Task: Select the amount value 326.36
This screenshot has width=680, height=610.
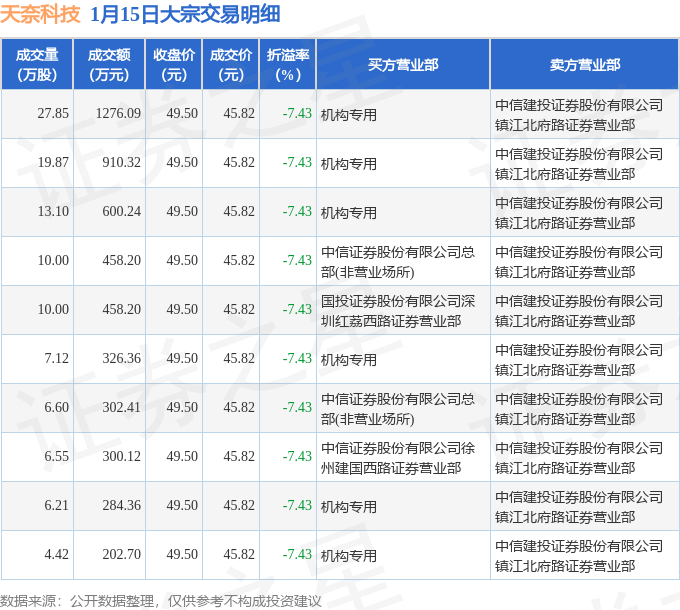Action: click(121, 359)
